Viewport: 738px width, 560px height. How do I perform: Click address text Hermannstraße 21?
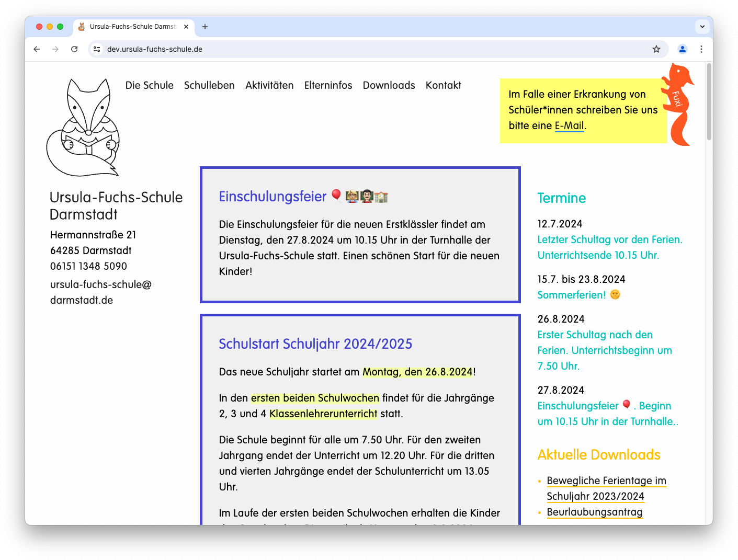coord(93,235)
